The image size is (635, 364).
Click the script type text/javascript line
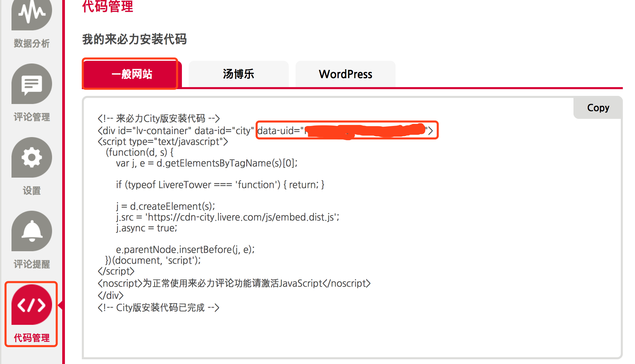click(x=163, y=141)
